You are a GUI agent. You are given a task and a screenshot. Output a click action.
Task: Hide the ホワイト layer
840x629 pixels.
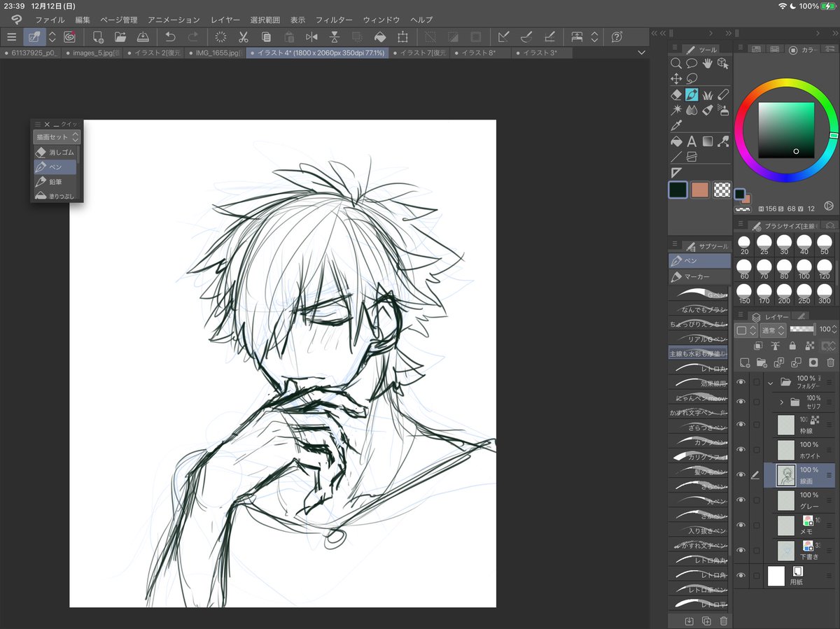[741, 450]
